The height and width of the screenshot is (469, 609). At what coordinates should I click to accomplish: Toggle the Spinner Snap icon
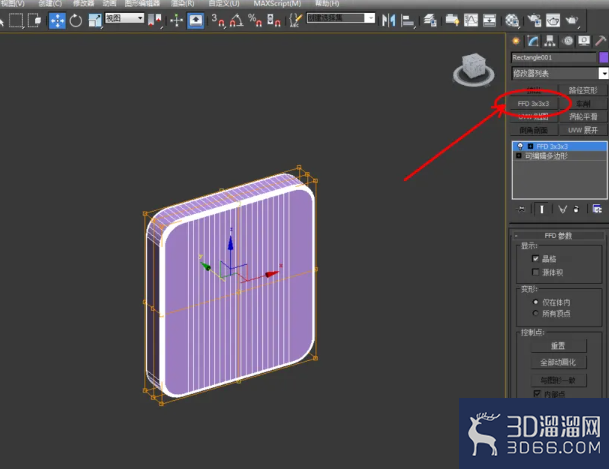(x=273, y=20)
